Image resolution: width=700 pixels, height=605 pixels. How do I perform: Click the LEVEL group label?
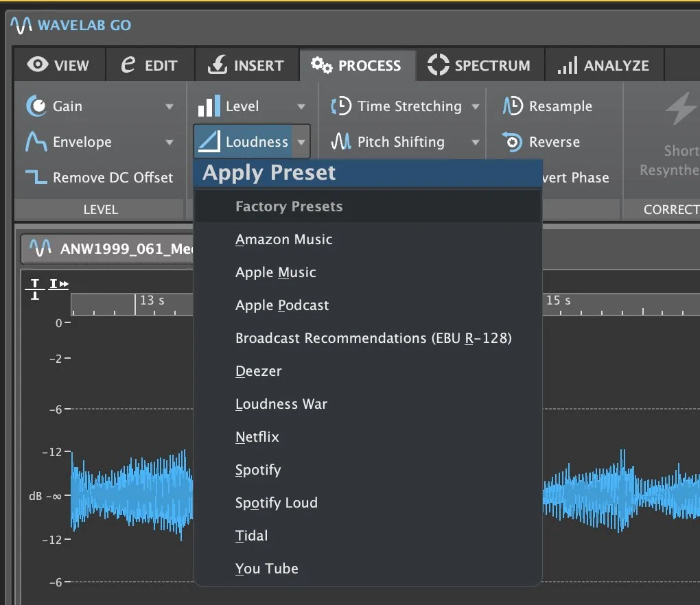tap(100, 209)
